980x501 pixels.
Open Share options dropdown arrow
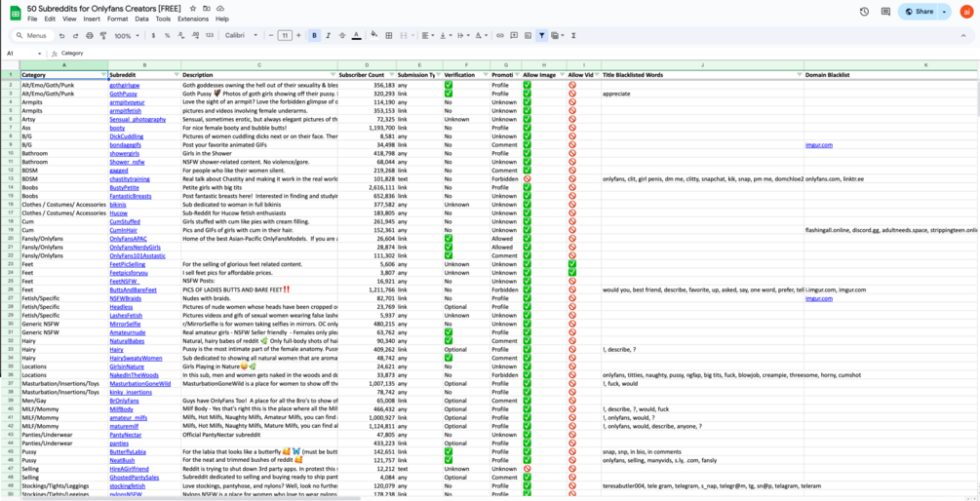point(944,12)
